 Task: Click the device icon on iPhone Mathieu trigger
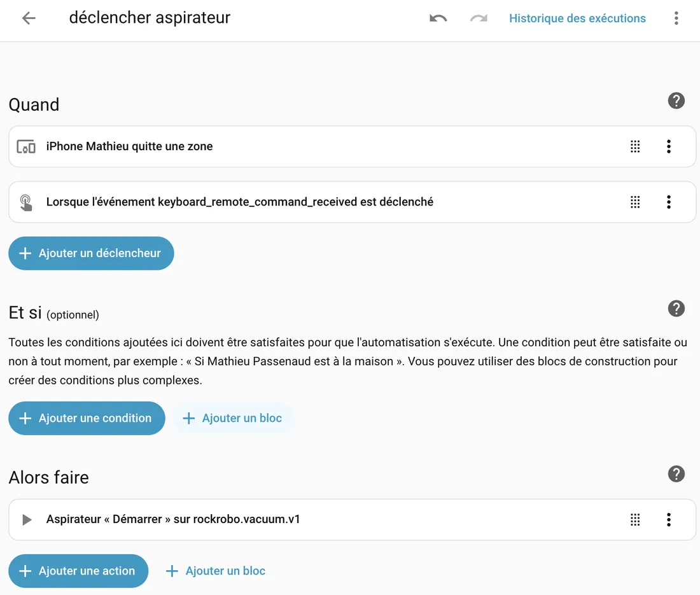26,146
